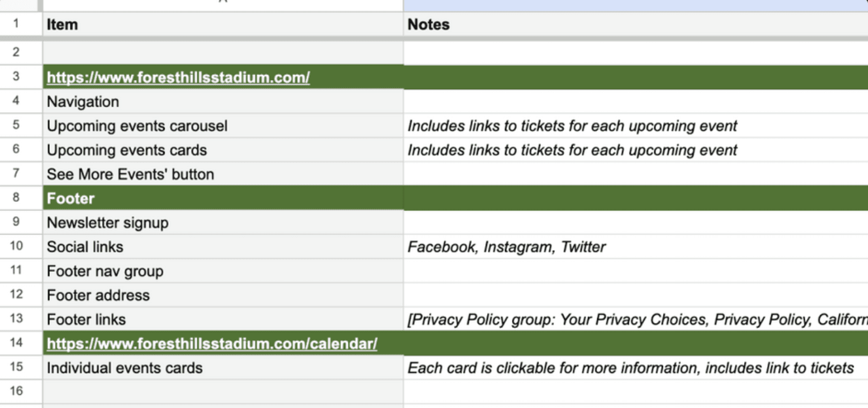Click the Facebook, Instagram, Twitter note
868x408 pixels.
[x=506, y=247]
